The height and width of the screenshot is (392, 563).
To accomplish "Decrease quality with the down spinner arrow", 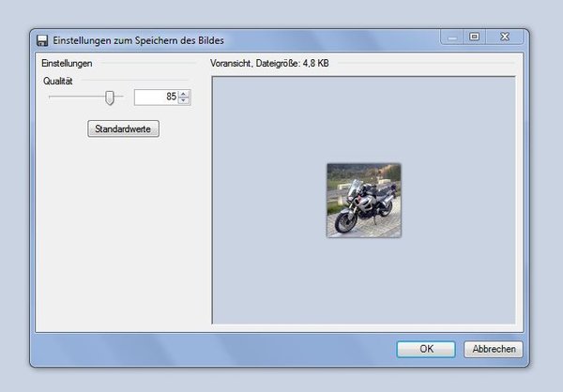I will (184, 101).
